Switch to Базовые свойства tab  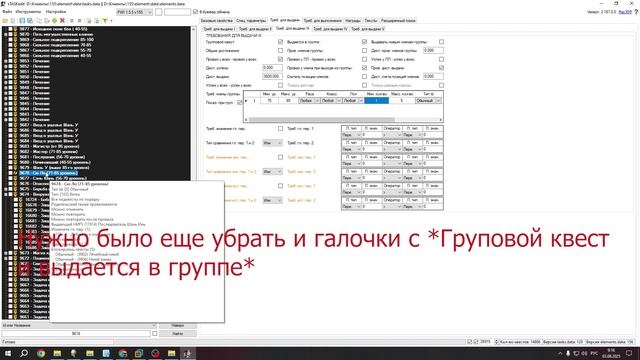(x=216, y=20)
